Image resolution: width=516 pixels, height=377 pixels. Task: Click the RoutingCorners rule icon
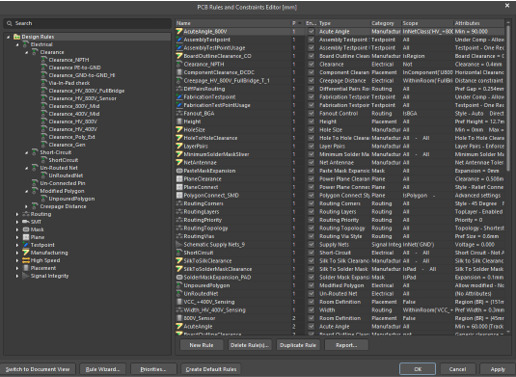(179, 204)
